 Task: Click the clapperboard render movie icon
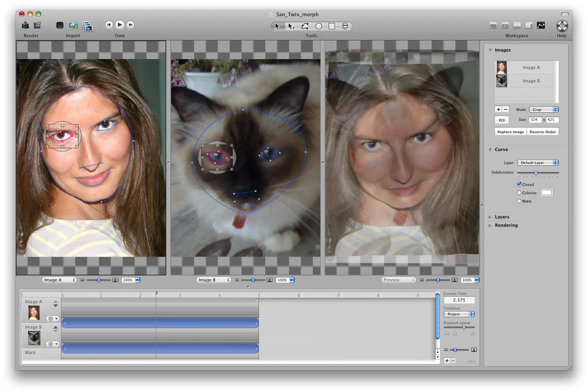tap(37, 25)
